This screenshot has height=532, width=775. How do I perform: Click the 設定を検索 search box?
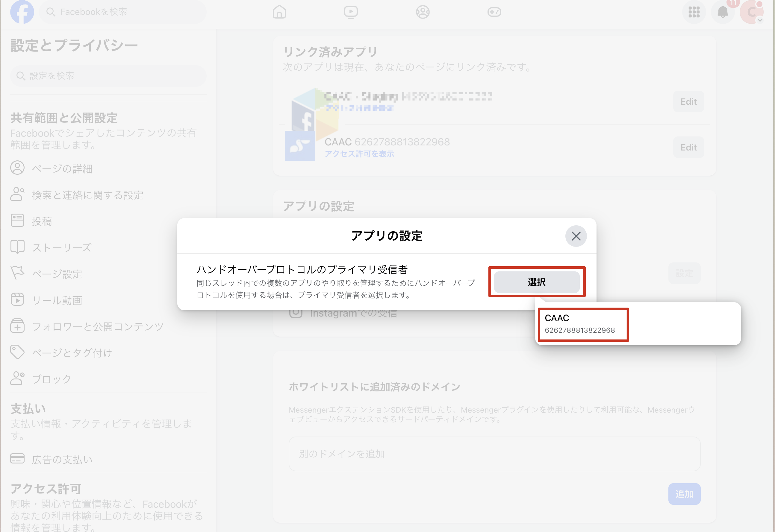pyautogui.click(x=108, y=76)
